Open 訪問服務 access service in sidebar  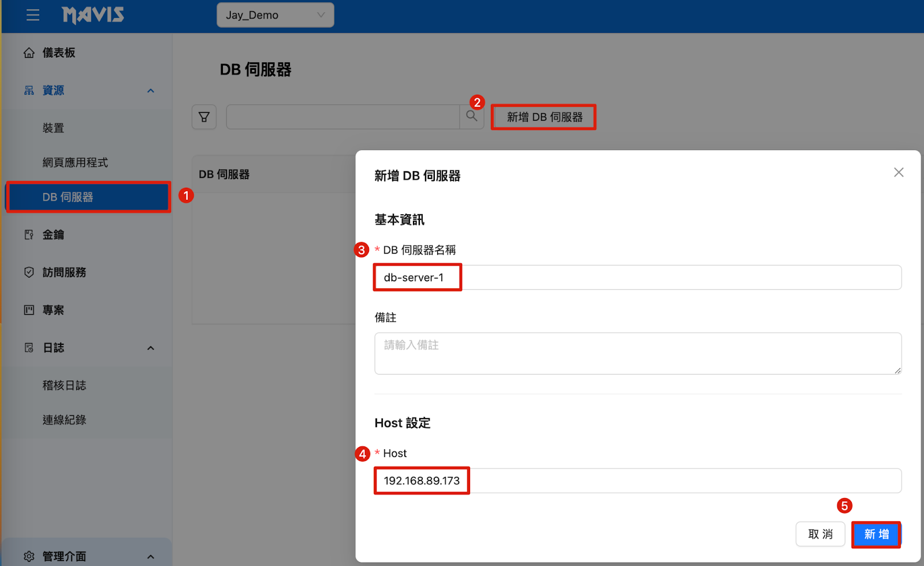pos(64,272)
